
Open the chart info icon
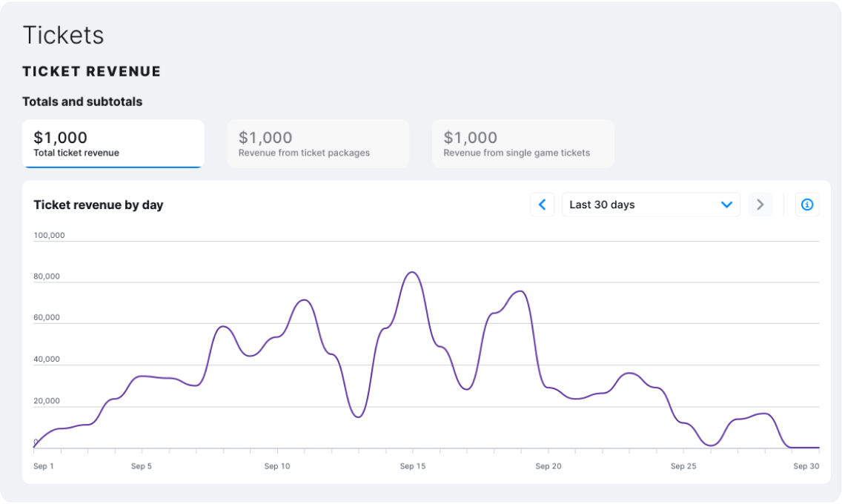806,205
